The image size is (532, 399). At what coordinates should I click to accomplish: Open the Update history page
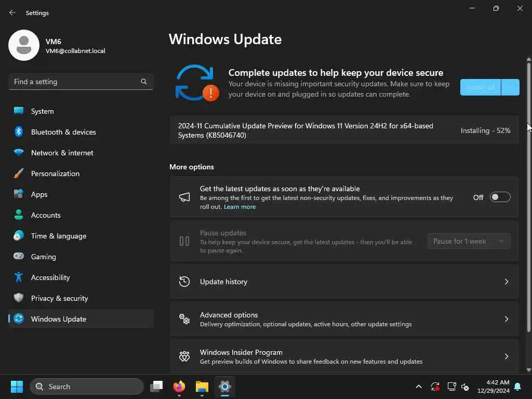tap(344, 282)
